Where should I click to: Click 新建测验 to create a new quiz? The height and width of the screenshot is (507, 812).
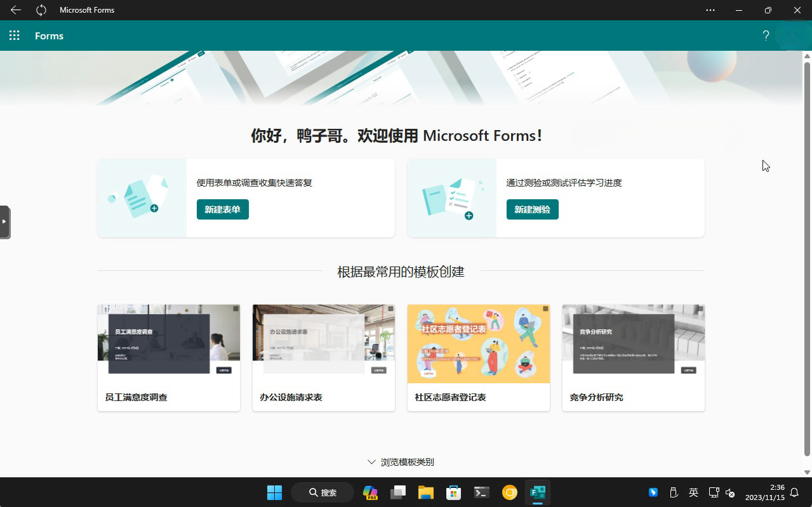tap(532, 209)
